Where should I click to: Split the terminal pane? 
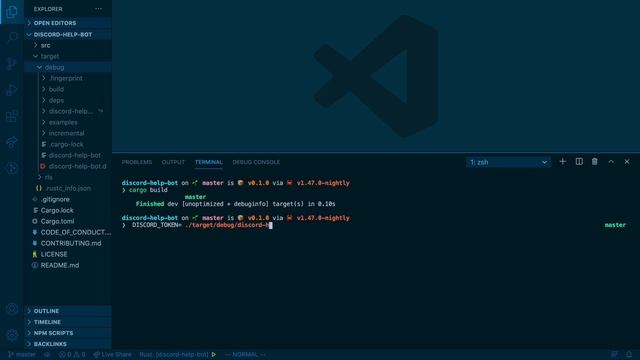point(579,162)
